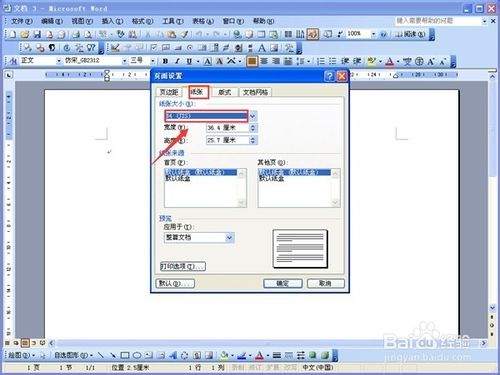Open the 文件 (File) menu
Image resolution: width=500 pixels, height=375 pixels.
[x=22, y=21]
